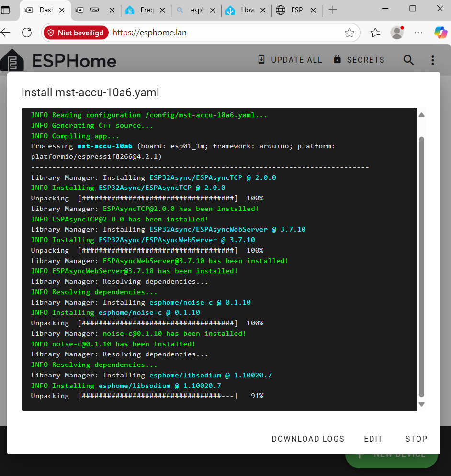Switch to the 'ESP' tab

click(296, 11)
